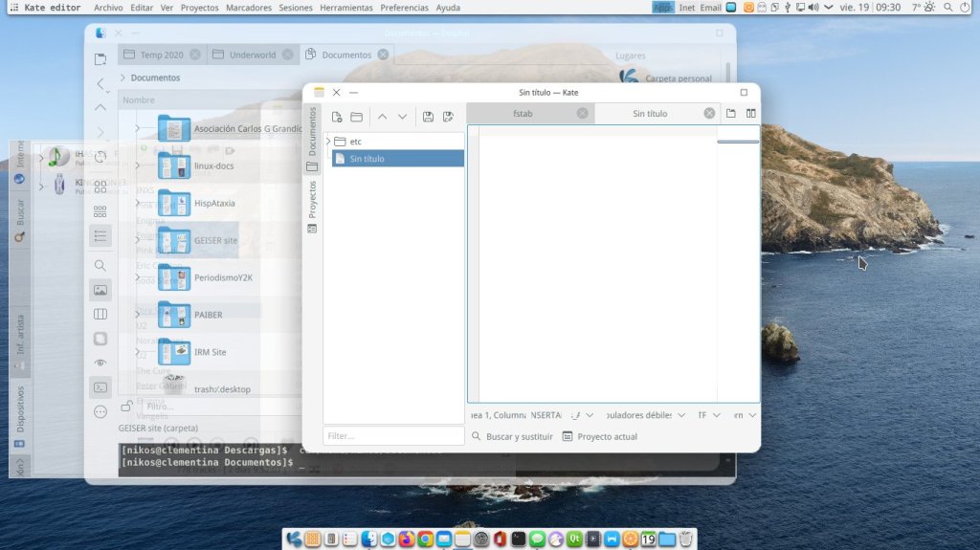Click the open file folder icon
The image size is (980, 550).
coord(357,117)
